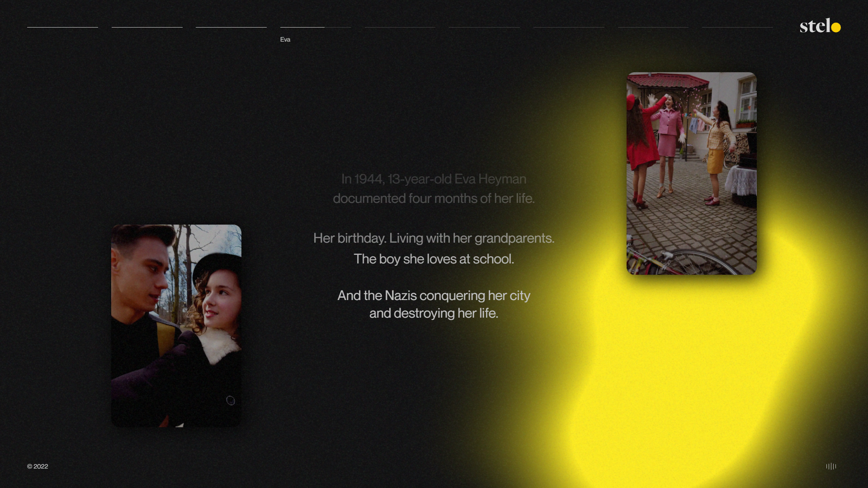Jump to the fifth navigation segment

click(x=400, y=27)
